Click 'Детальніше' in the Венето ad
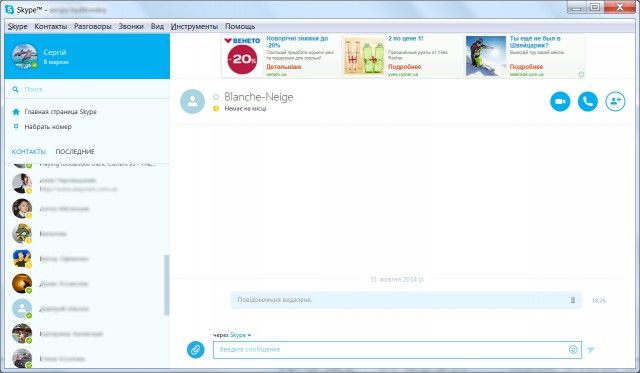This screenshot has height=373, width=640. (284, 67)
